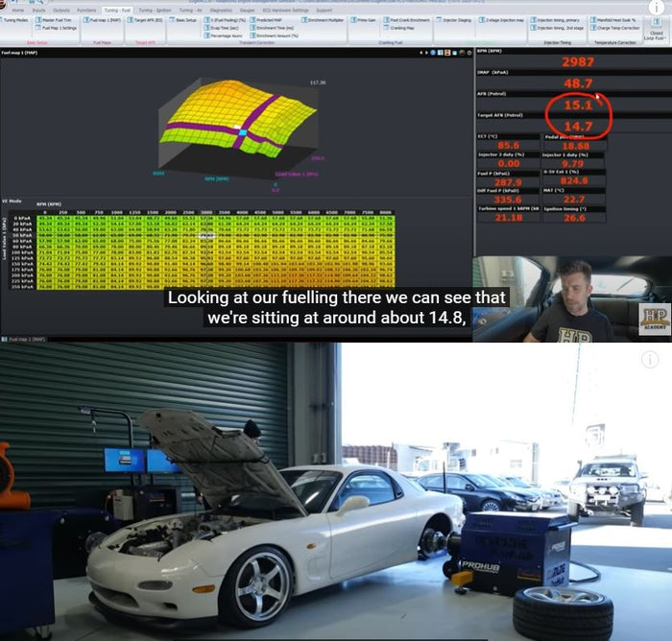Viewport: 672px width, 641px height.
Task: Open the 2-stage Injection map
Action: [501, 20]
